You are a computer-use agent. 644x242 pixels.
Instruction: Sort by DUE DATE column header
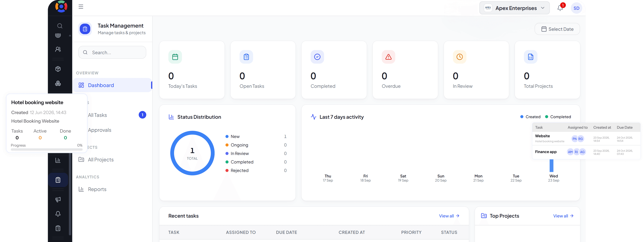pyautogui.click(x=286, y=232)
